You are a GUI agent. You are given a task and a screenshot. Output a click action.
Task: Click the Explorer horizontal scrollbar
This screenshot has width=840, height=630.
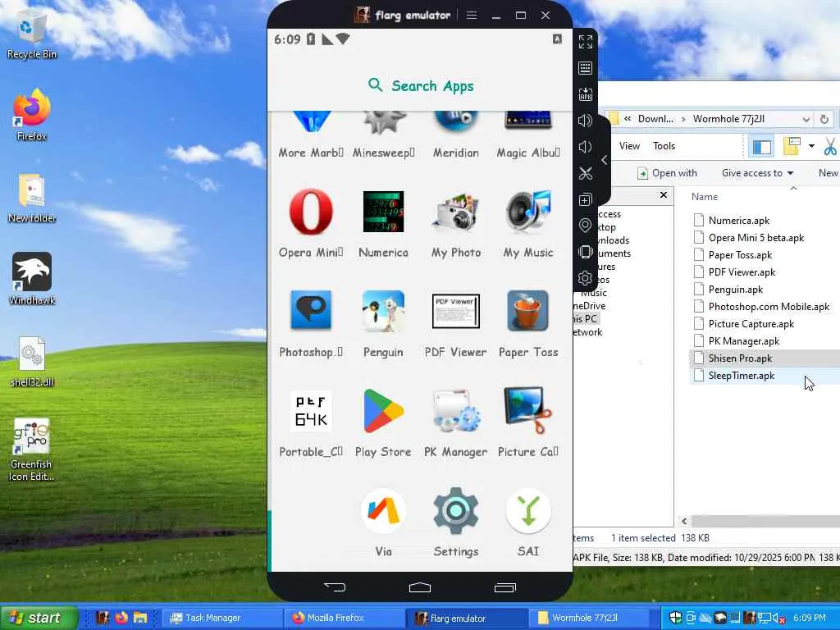(x=765, y=521)
